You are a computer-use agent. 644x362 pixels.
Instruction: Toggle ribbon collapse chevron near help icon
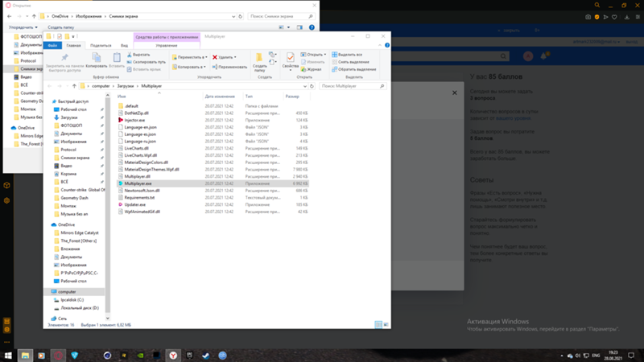click(x=380, y=45)
